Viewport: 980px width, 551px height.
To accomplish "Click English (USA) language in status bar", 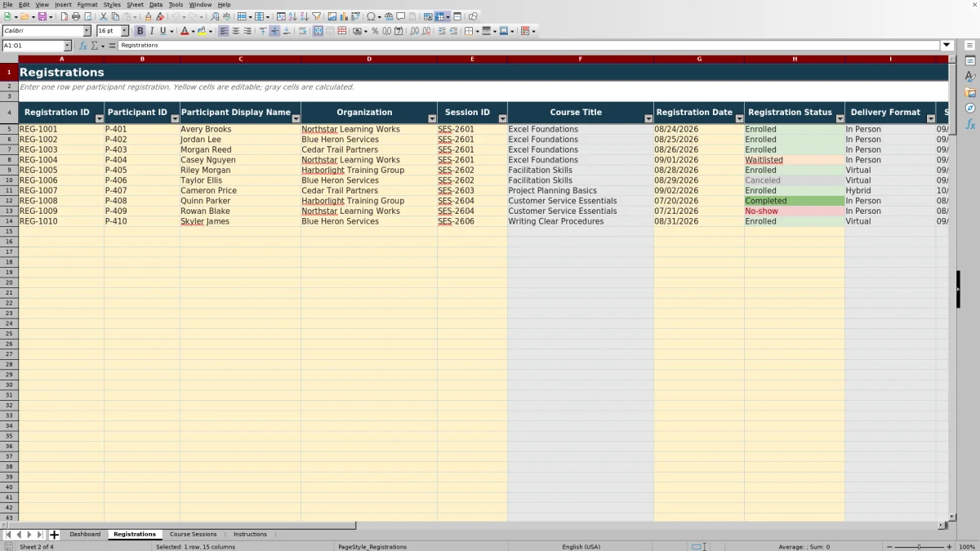I will (x=581, y=547).
